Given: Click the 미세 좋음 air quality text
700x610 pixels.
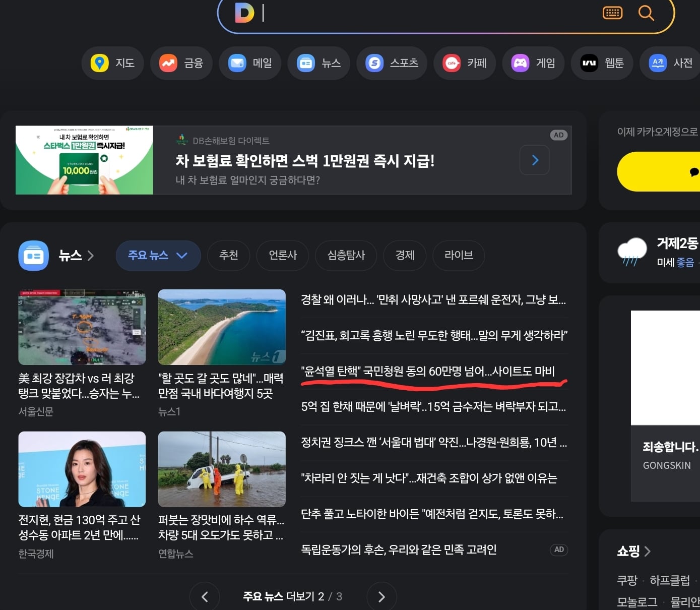Looking at the screenshot, I should (x=675, y=263).
